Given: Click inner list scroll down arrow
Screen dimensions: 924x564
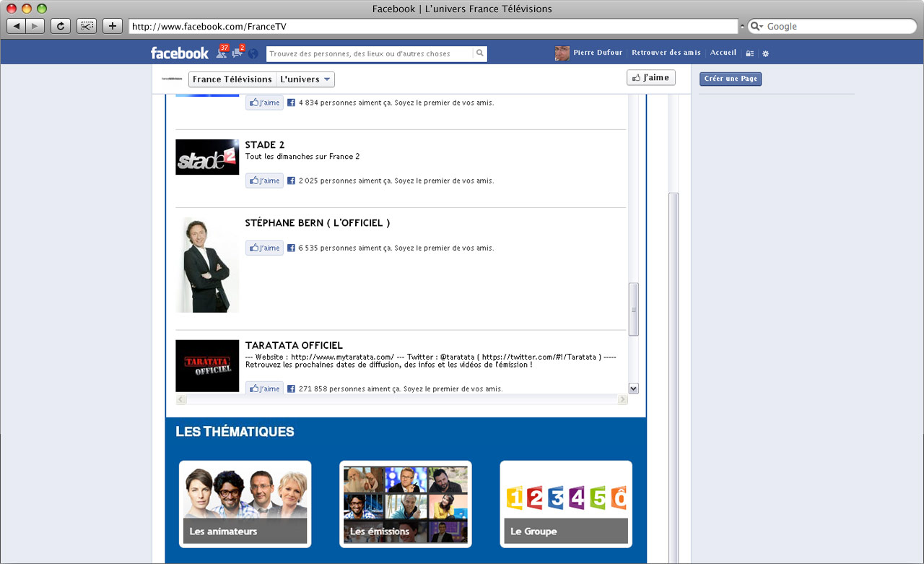Looking at the screenshot, I should (634, 389).
